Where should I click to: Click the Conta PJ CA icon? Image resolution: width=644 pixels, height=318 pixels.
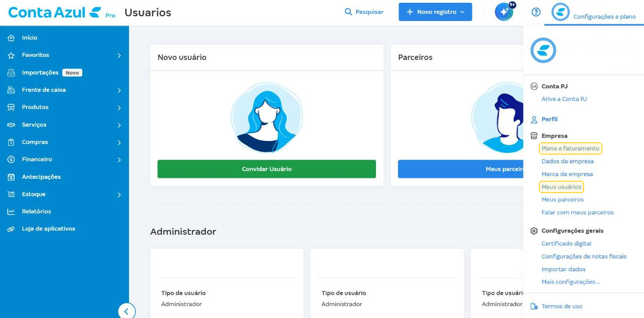point(534,86)
